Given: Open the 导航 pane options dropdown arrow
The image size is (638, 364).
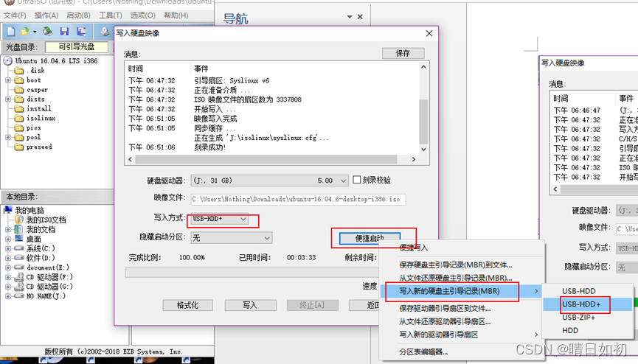Looking at the screenshot, I should click(x=350, y=17).
